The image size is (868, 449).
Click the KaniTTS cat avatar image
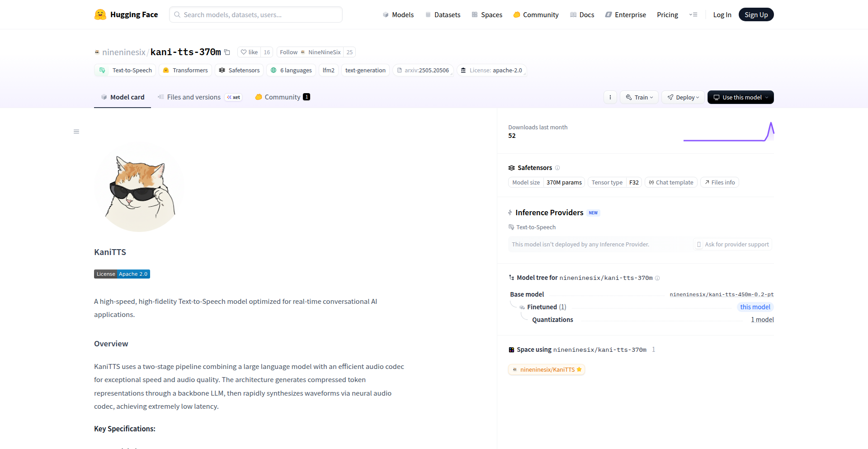(139, 187)
